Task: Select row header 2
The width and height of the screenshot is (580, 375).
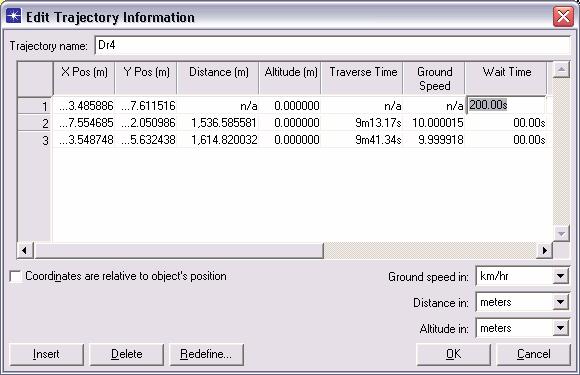Action: point(35,123)
